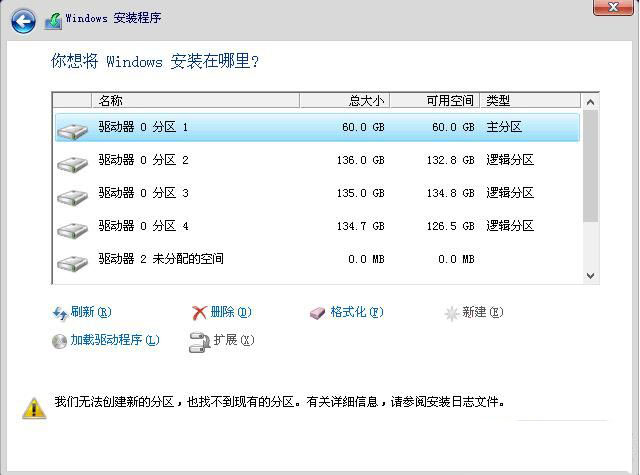640x475 pixels.
Task: Select row 驱动器 0 分区 4
Action: [x=317, y=226]
